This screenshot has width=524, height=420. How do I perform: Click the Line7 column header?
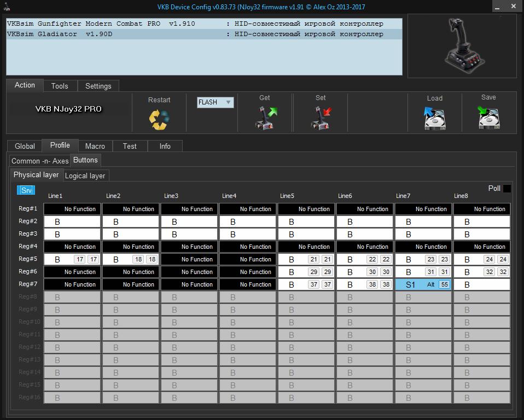pos(403,196)
